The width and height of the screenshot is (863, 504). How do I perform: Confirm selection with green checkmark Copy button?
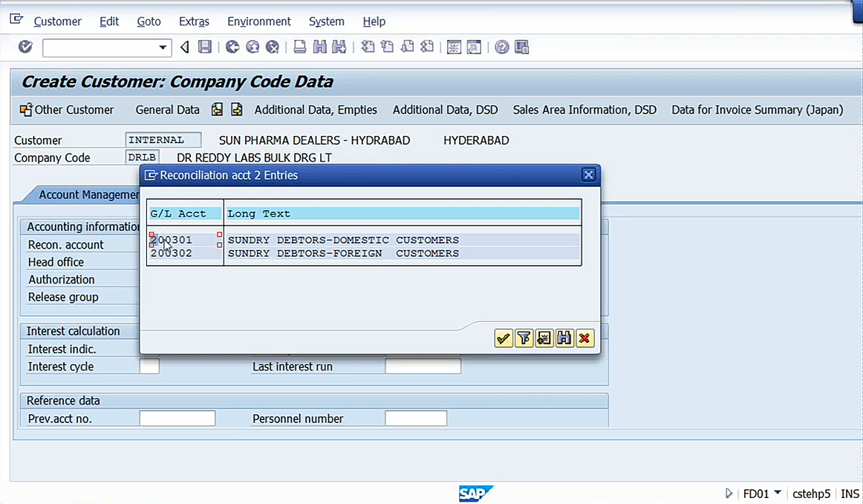pos(504,338)
